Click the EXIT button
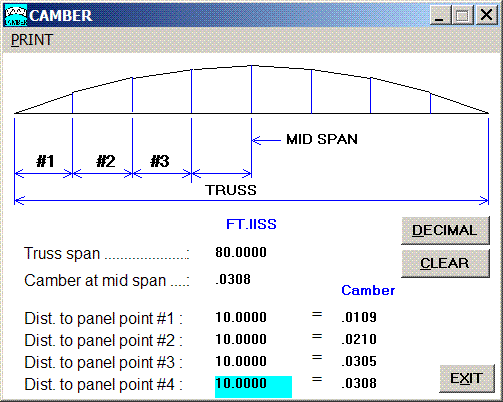This screenshot has height=402, width=503. pos(466,378)
